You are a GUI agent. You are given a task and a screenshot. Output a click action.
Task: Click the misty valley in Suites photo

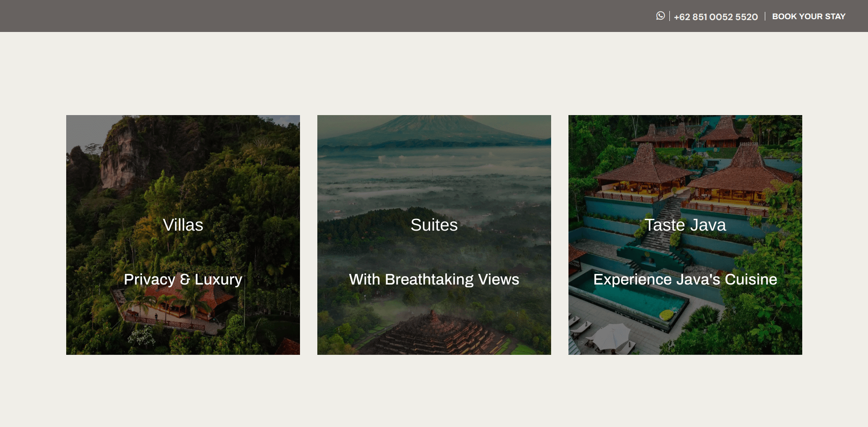(434, 183)
